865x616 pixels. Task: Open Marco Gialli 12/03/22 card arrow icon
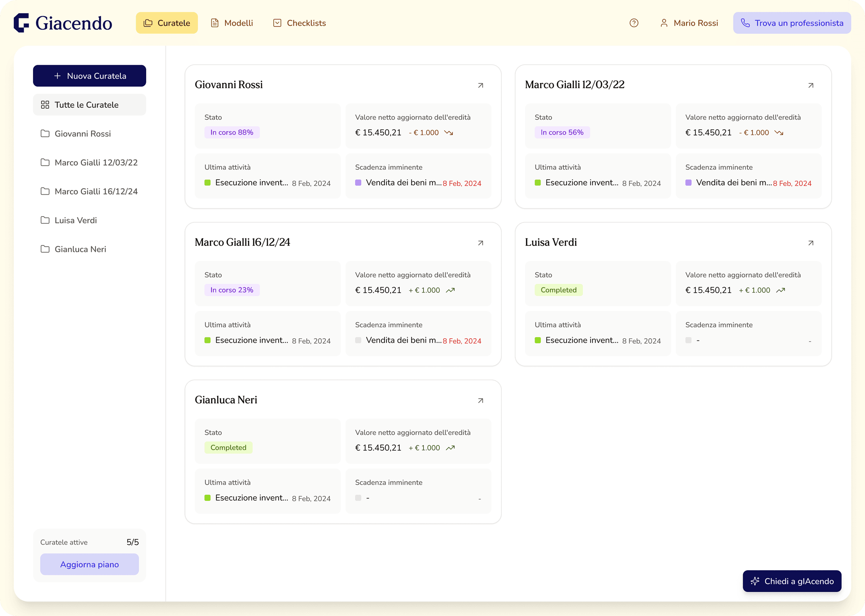coord(810,85)
